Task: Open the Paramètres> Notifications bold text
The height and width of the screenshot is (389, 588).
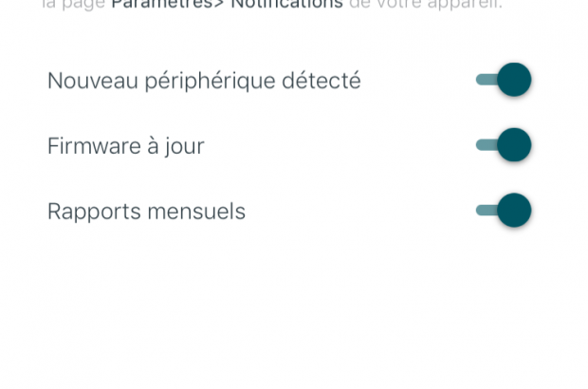Action: 227,5
